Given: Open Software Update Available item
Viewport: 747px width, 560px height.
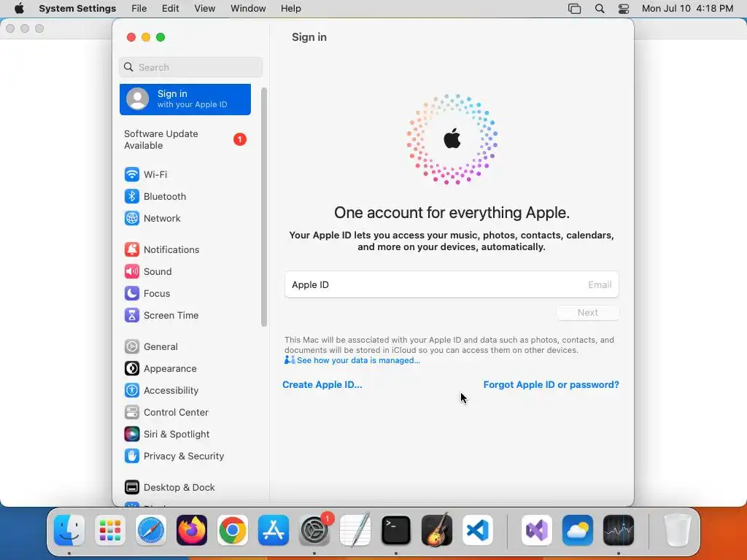Looking at the screenshot, I should (x=185, y=139).
